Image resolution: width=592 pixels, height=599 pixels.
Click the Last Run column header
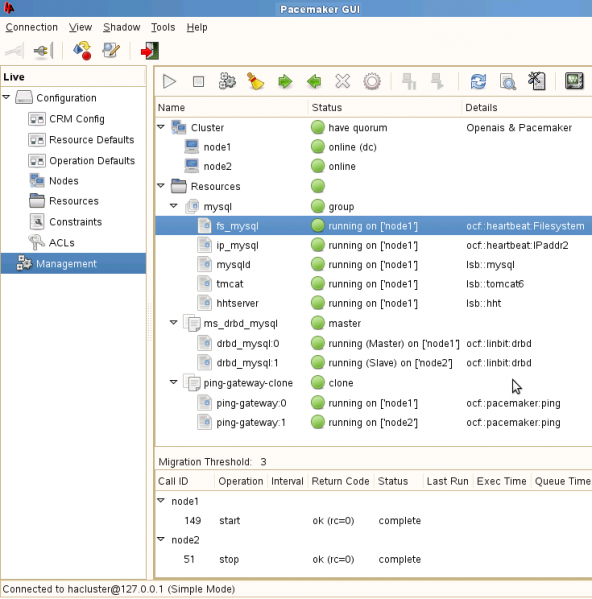click(448, 481)
